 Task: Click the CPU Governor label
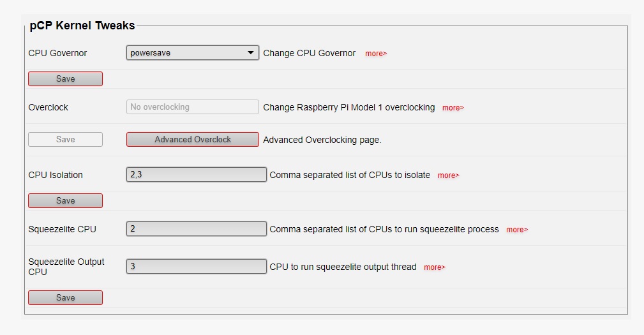coord(57,54)
